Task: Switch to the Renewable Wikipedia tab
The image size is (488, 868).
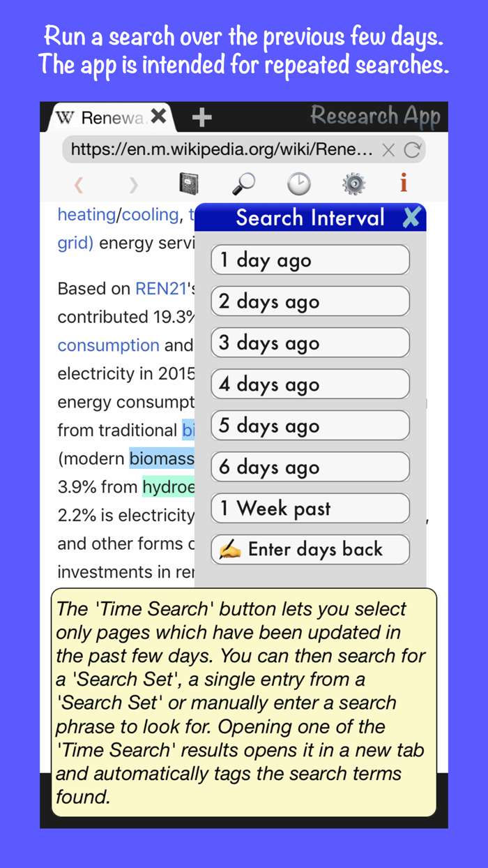Action: [x=105, y=117]
